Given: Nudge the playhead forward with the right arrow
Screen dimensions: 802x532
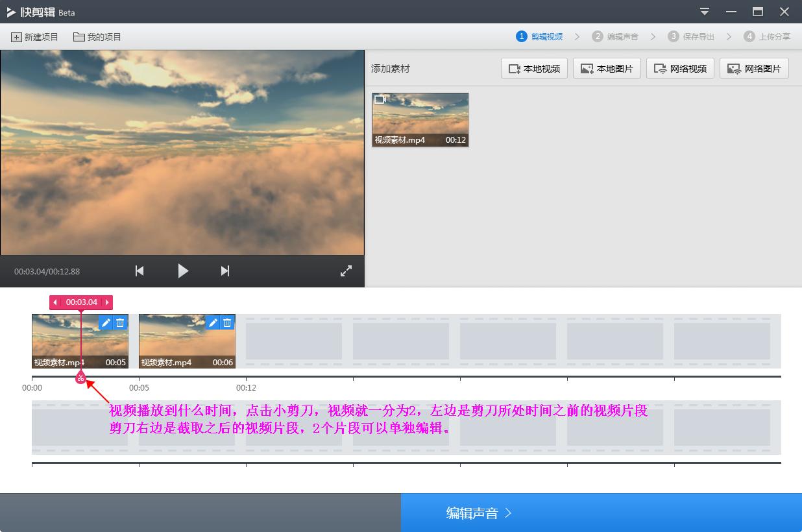Looking at the screenshot, I should pyautogui.click(x=108, y=302).
